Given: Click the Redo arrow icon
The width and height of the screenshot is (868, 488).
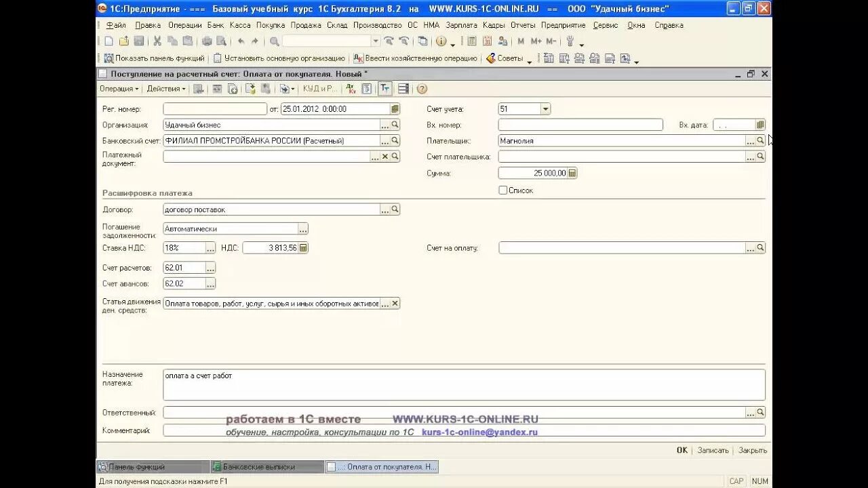Looking at the screenshot, I should pyautogui.click(x=255, y=41).
